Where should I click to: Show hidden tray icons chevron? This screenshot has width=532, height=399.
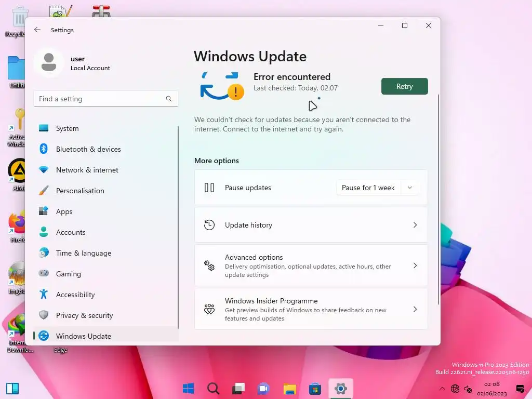(442, 389)
